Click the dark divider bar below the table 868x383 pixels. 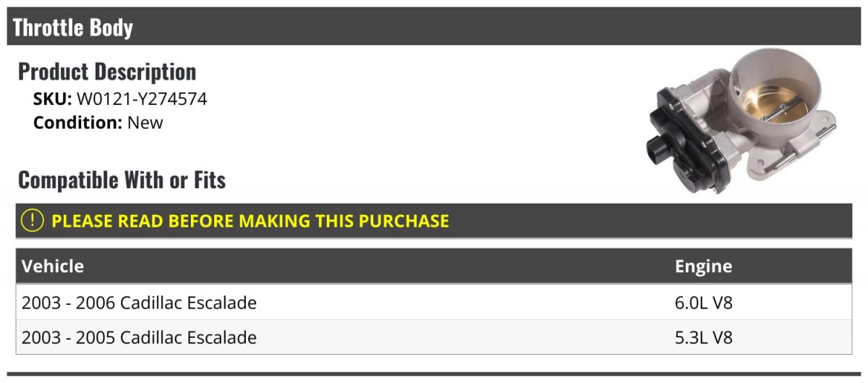(434, 374)
